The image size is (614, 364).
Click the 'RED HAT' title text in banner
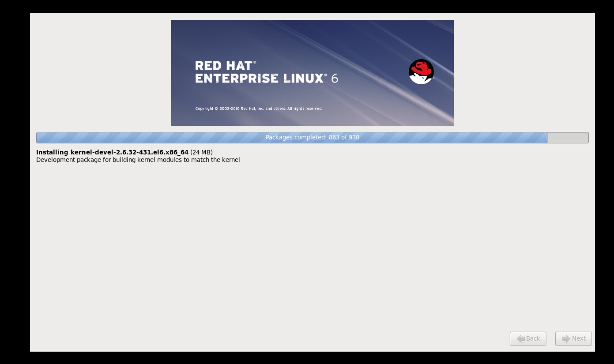(x=223, y=66)
